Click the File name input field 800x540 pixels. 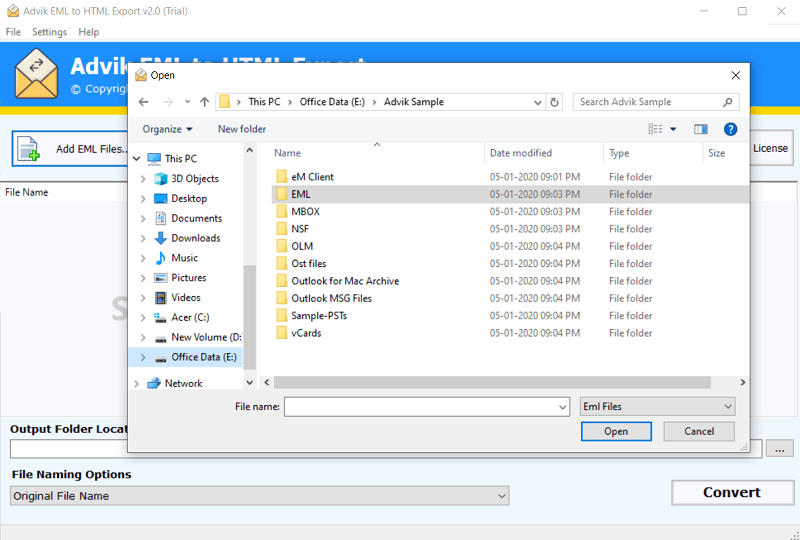(x=427, y=407)
